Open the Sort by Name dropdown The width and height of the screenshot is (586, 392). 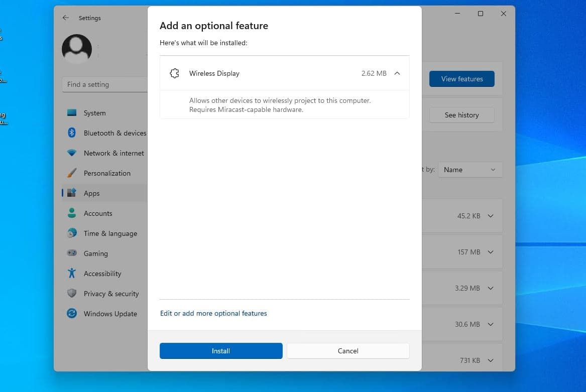(470, 170)
